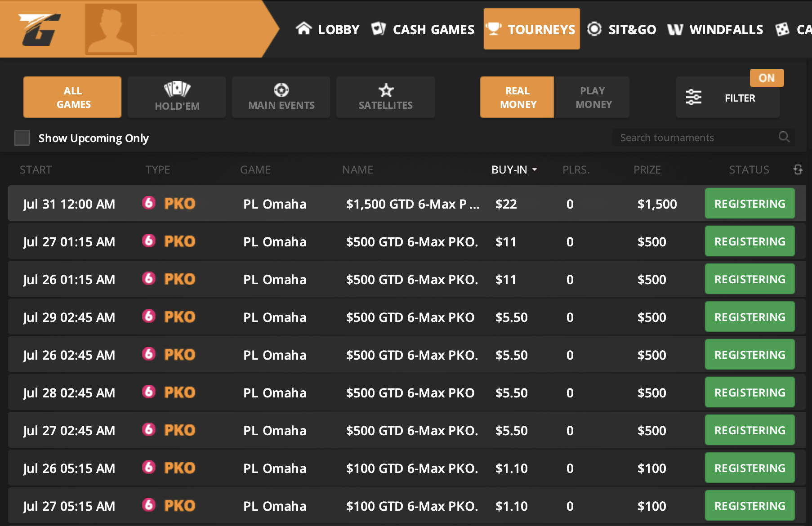812x526 pixels.
Task: Click the search magnifier icon
Action: tap(784, 137)
